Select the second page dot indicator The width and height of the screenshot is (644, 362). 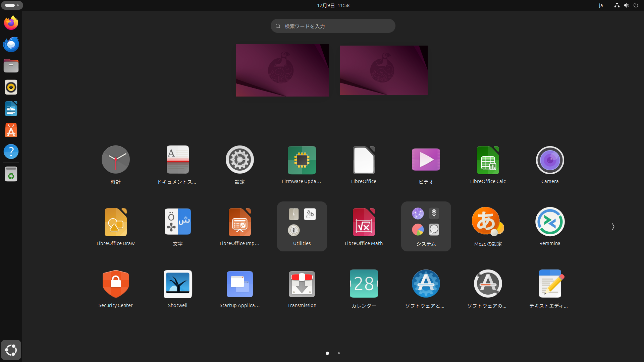click(x=338, y=353)
